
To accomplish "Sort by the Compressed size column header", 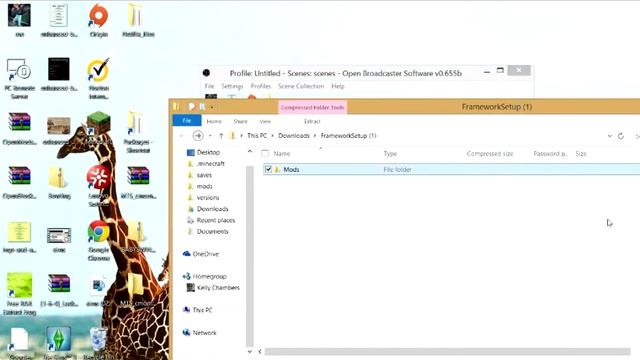I will [490, 153].
